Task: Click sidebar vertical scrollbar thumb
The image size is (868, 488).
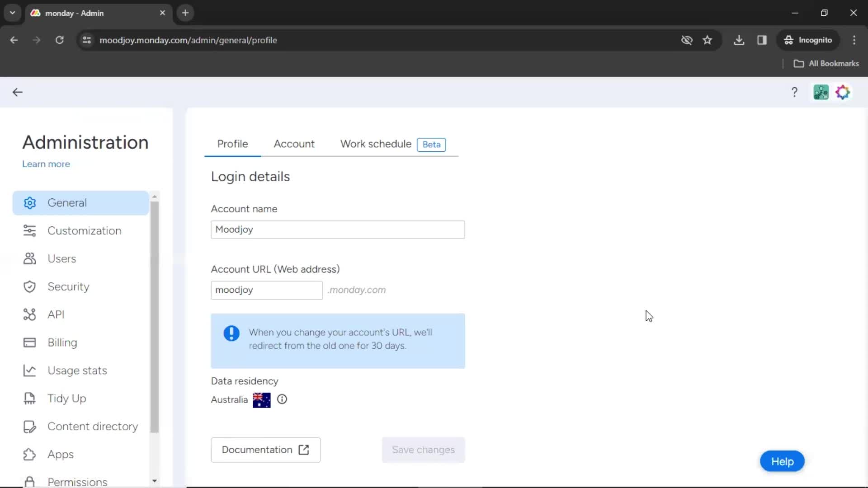Action: click(155, 316)
